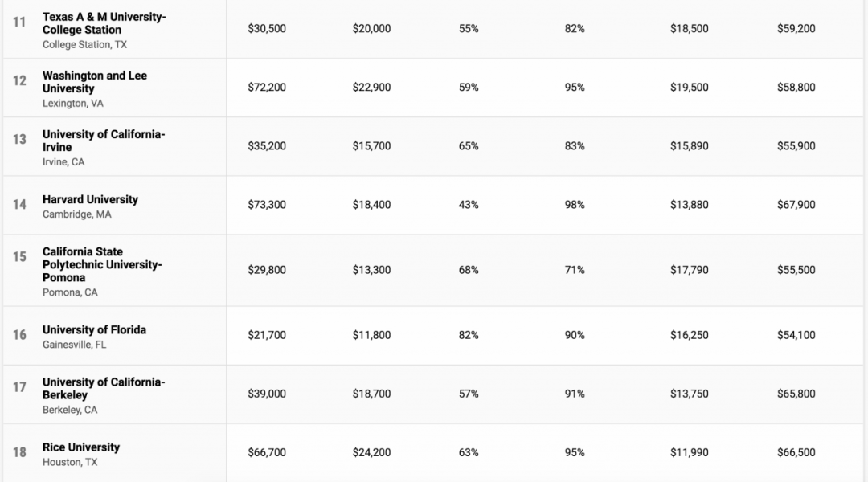
Task: Select $66,500 in the Rice University row
Action: (796, 453)
